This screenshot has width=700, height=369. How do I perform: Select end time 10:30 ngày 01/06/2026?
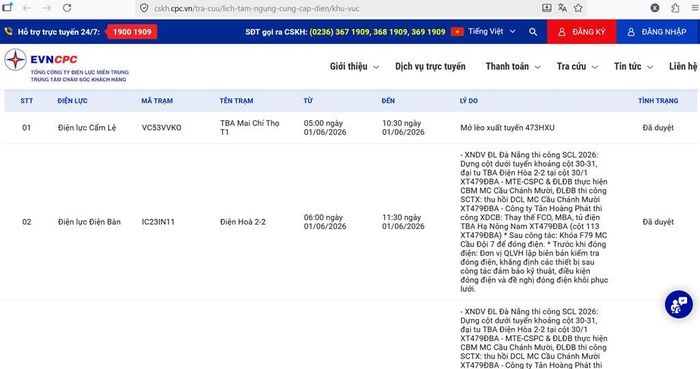pos(403,128)
